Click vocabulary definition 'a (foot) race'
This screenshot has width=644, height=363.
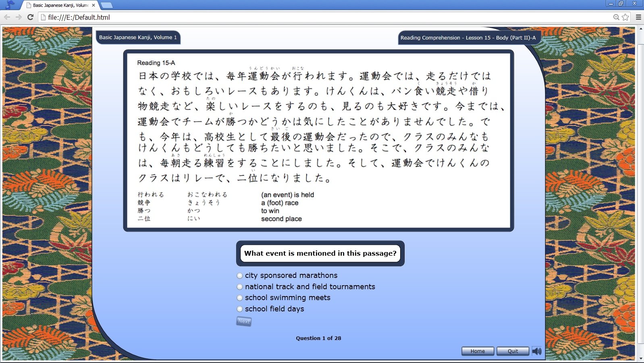point(280,203)
